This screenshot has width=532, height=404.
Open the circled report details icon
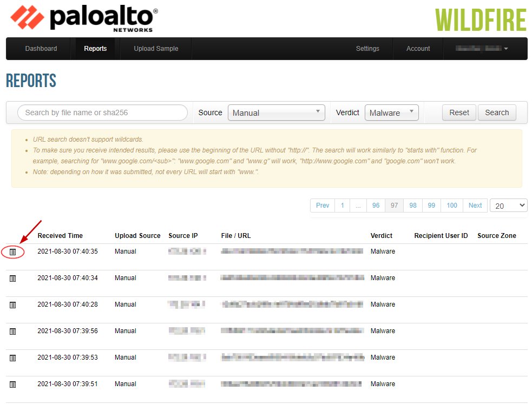point(12,251)
